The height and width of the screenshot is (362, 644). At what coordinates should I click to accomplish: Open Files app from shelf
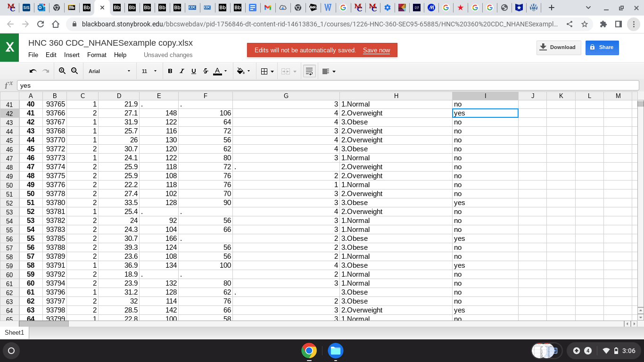click(x=336, y=351)
